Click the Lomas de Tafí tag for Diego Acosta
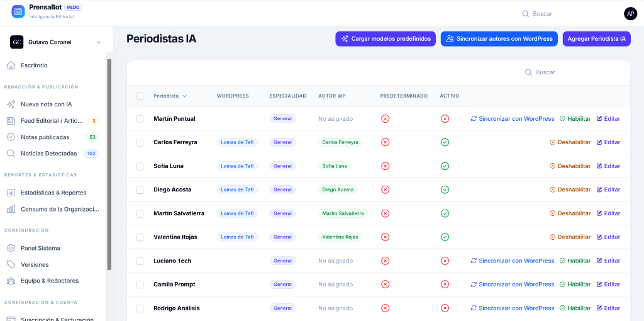The image size is (644, 321). pos(237,189)
